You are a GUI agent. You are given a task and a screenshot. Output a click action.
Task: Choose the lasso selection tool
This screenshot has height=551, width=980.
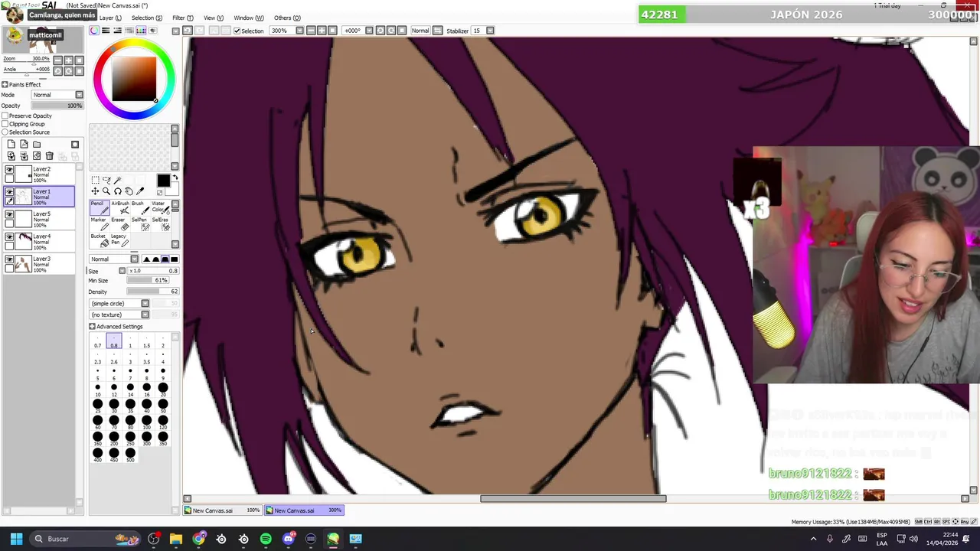[106, 181]
